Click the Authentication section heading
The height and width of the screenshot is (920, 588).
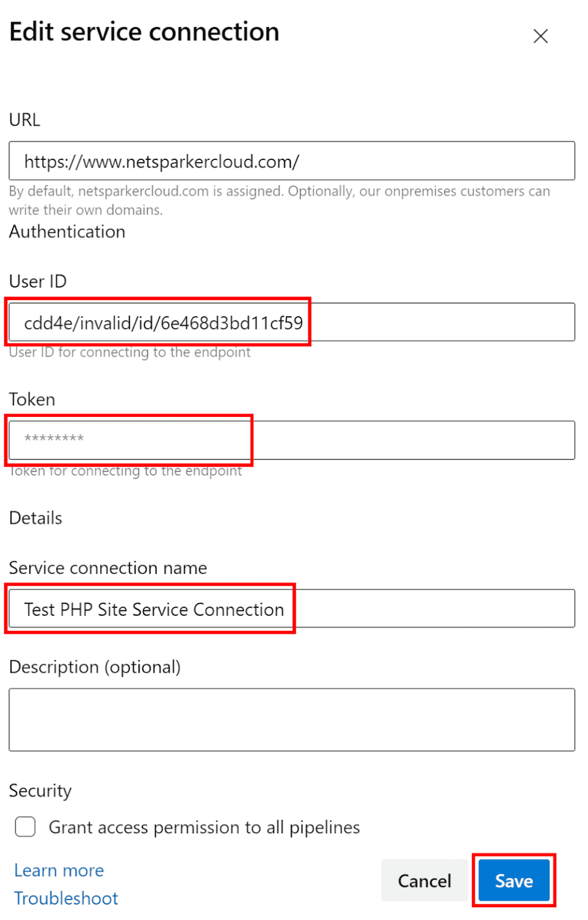[66, 232]
